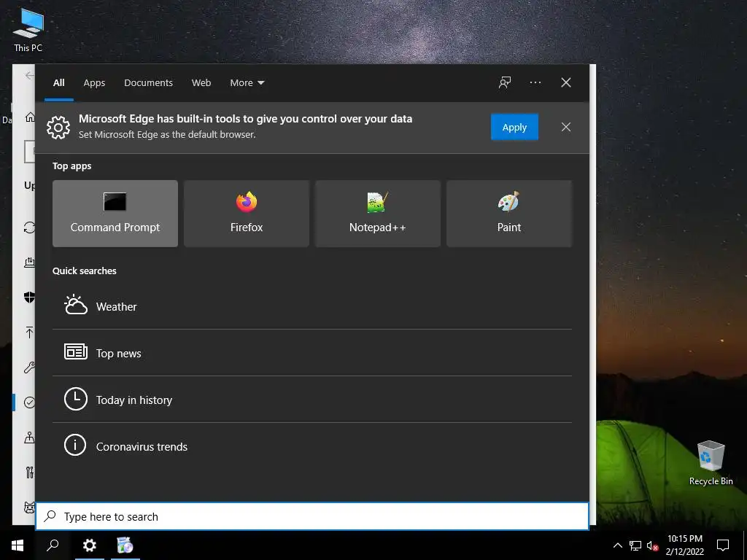Switch to the Web tab
The height and width of the screenshot is (560, 747).
tap(201, 83)
